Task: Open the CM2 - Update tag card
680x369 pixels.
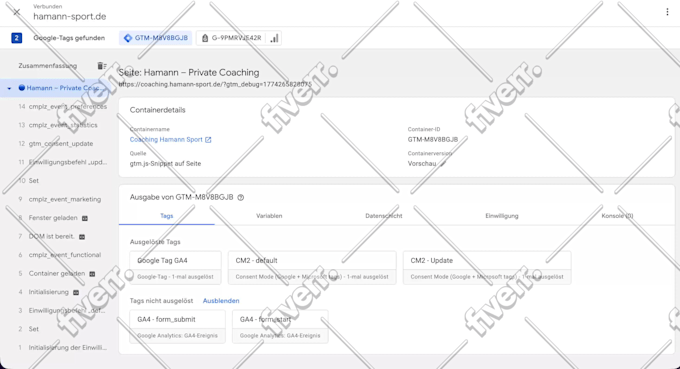Action: click(487, 268)
